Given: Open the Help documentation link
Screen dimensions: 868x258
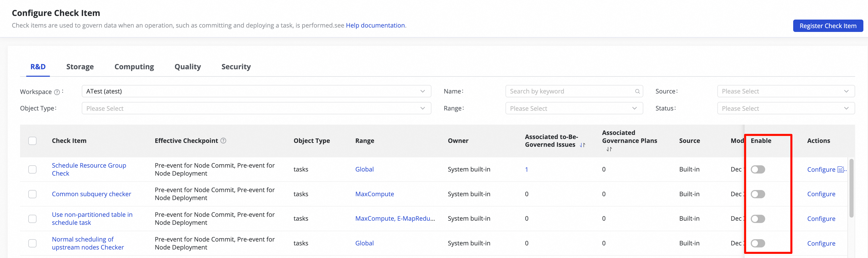Looking at the screenshot, I should coord(375,25).
